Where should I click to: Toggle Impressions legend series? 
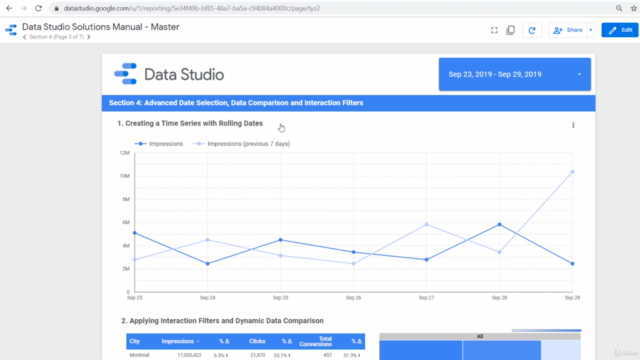(159, 144)
